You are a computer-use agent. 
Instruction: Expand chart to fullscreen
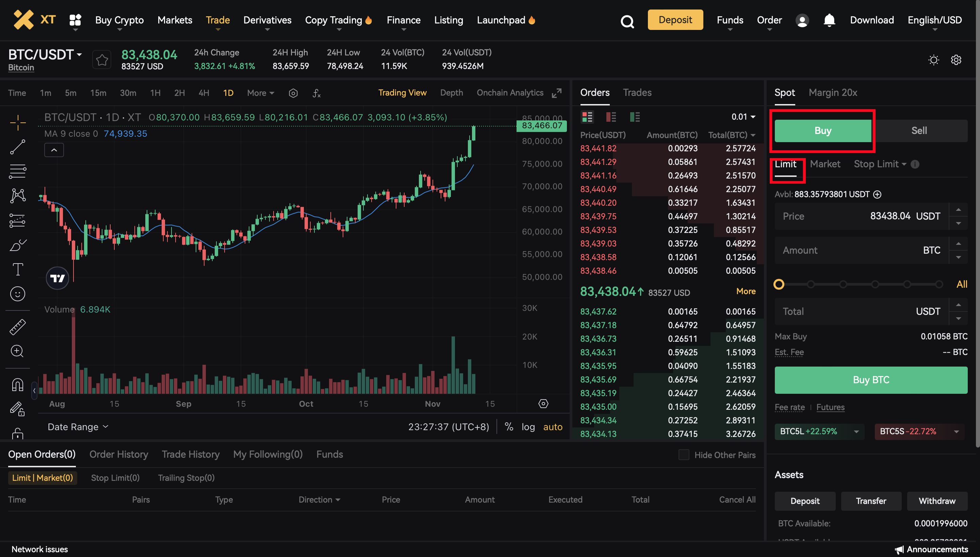(x=557, y=93)
